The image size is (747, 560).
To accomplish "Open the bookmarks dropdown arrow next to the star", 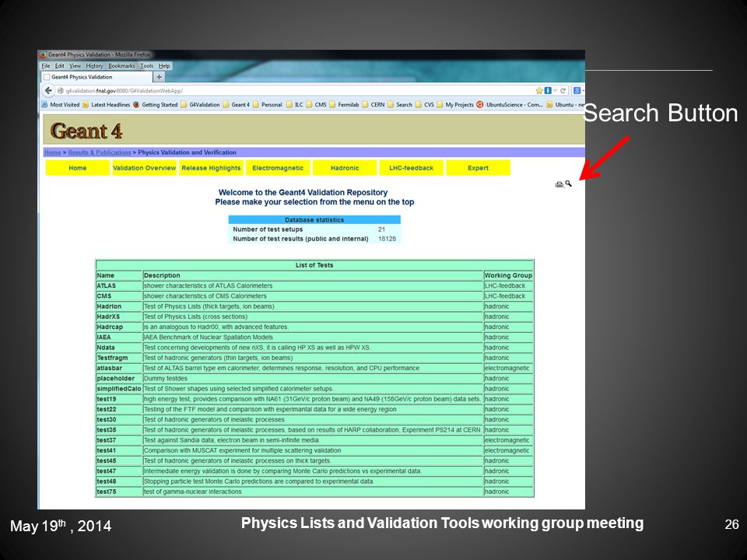I will pos(556,90).
